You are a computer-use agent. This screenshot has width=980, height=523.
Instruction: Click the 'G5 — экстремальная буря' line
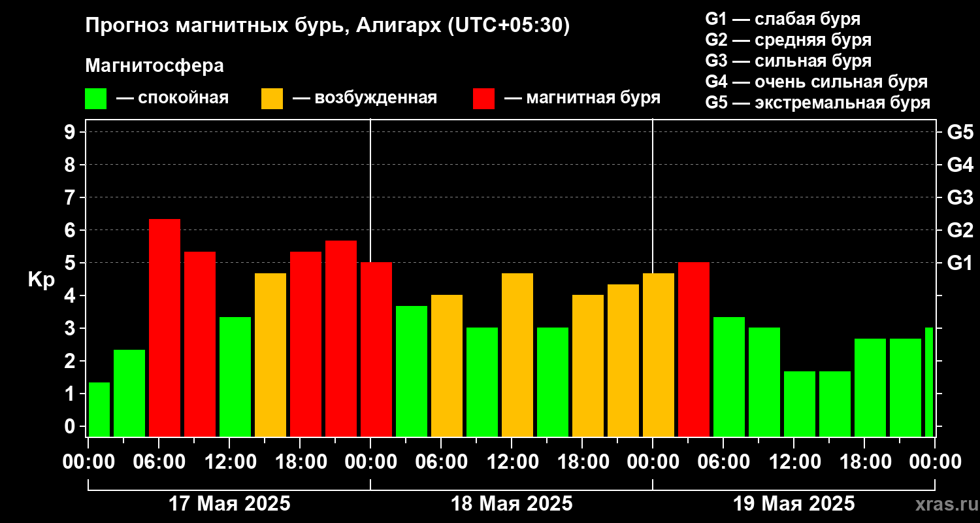(817, 103)
